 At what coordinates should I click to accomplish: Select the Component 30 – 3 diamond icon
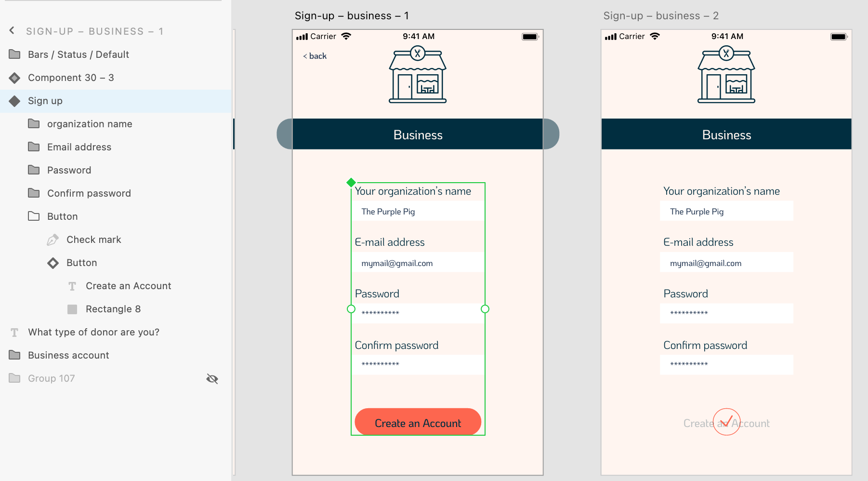14,78
